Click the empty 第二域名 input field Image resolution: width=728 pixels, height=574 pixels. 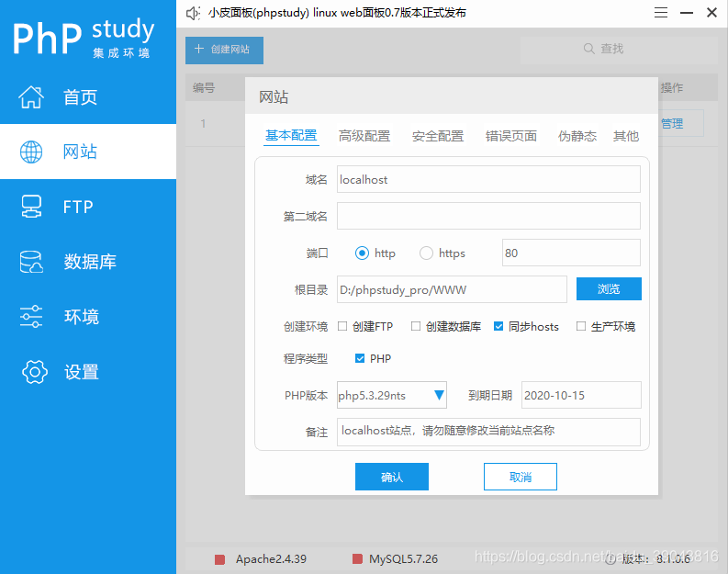(x=488, y=216)
